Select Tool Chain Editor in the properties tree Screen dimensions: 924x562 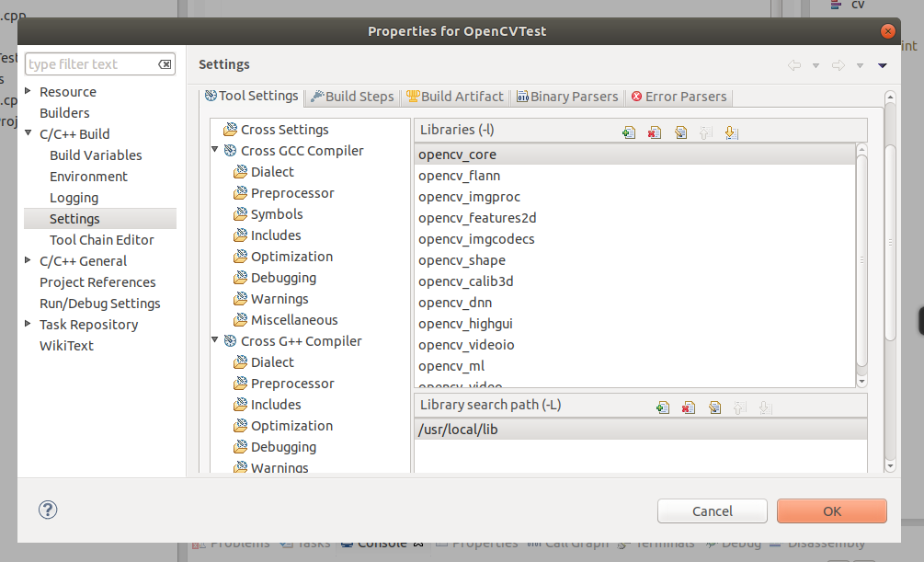(x=101, y=241)
